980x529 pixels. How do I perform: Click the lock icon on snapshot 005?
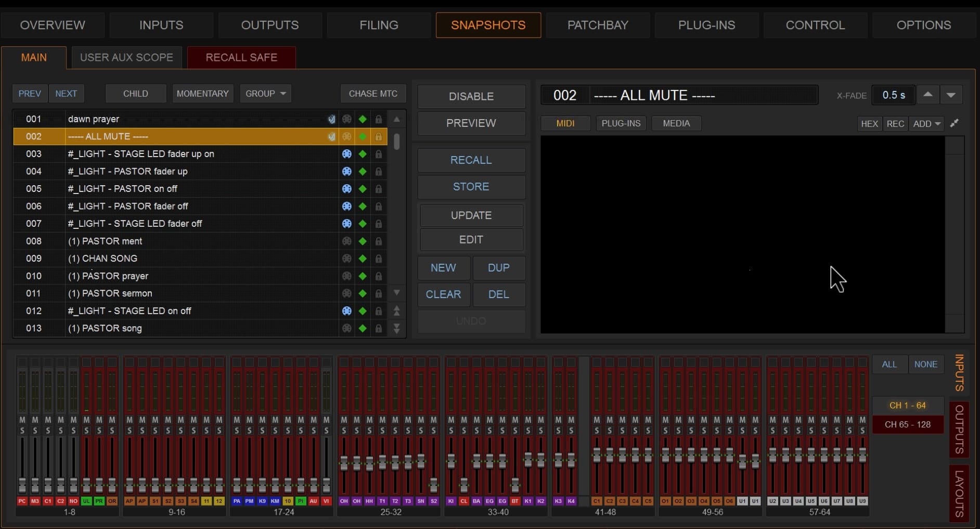[x=379, y=189]
